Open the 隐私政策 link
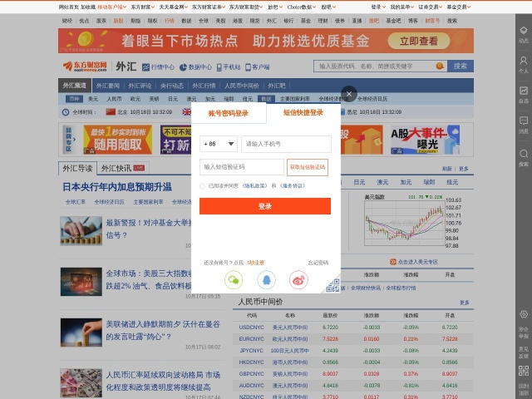Viewport: 532px width, 399px height. [255, 185]
